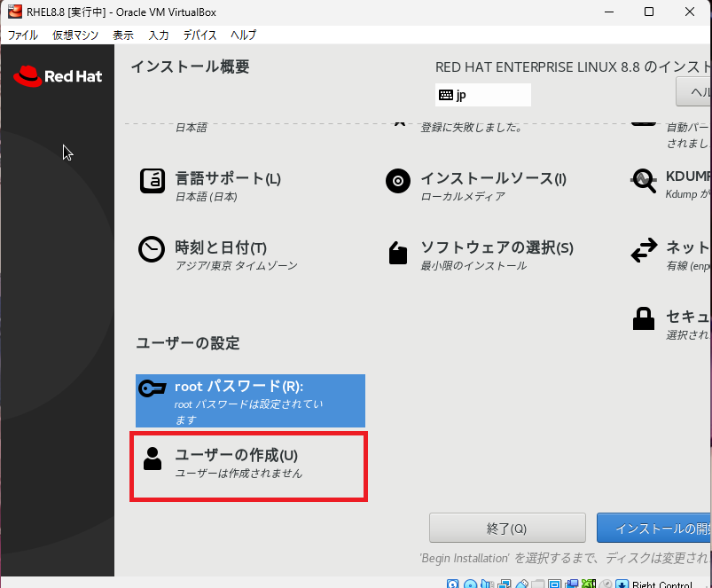Click the 終了(Q) button

pyautogui.click(x=507, y=528)
